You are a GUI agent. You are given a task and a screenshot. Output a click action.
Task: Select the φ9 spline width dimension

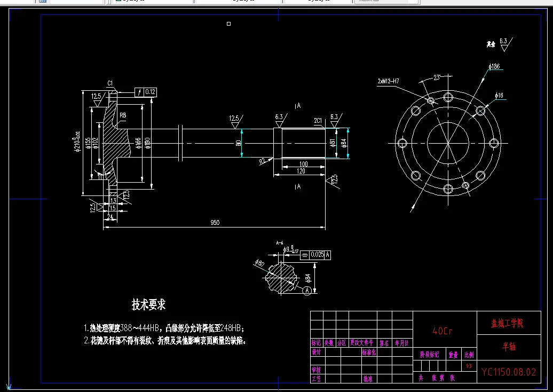click(x=291, y=250)
